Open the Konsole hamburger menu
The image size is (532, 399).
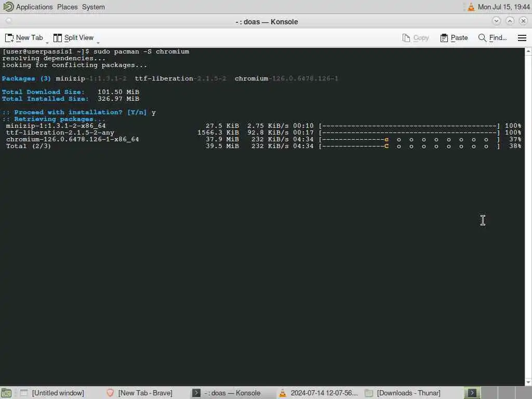click(522, 37)
